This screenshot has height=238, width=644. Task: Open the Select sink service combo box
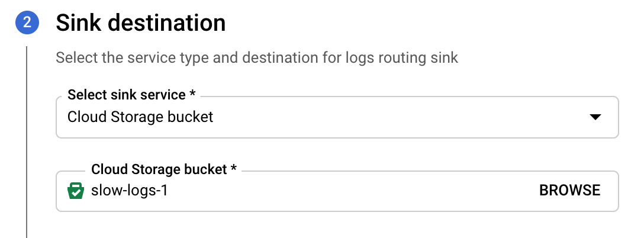337,117
